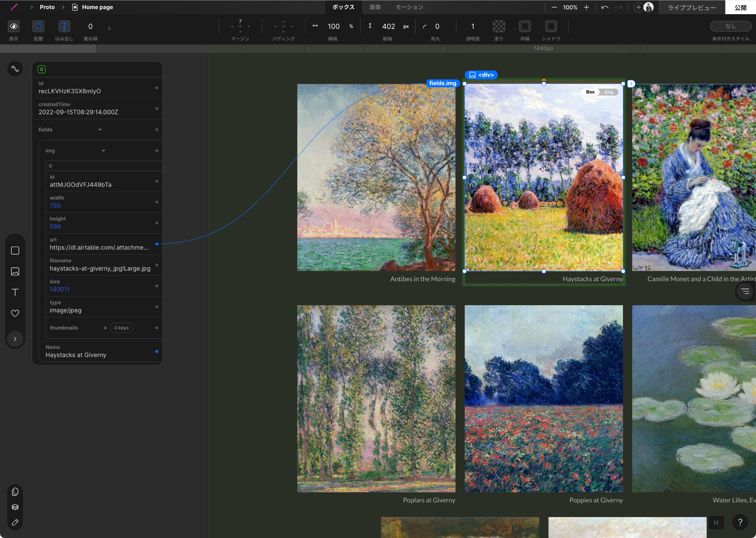The height and width of the screenshot is (538, 756).
Task: Open the % unit dropdown
Action: point(351,26)
